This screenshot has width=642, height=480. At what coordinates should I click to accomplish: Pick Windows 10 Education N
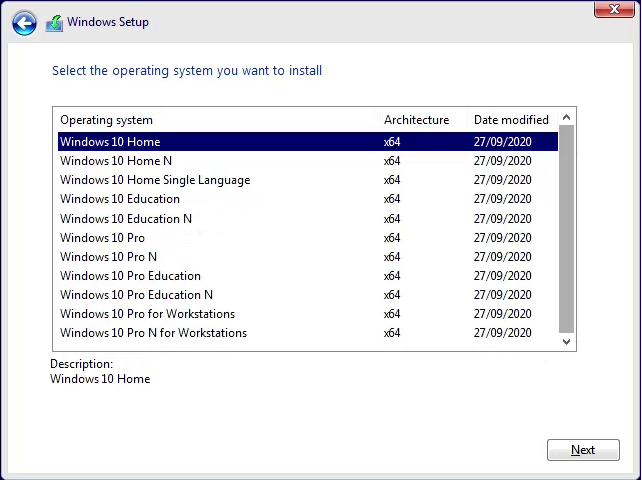[x=308, y=219]
